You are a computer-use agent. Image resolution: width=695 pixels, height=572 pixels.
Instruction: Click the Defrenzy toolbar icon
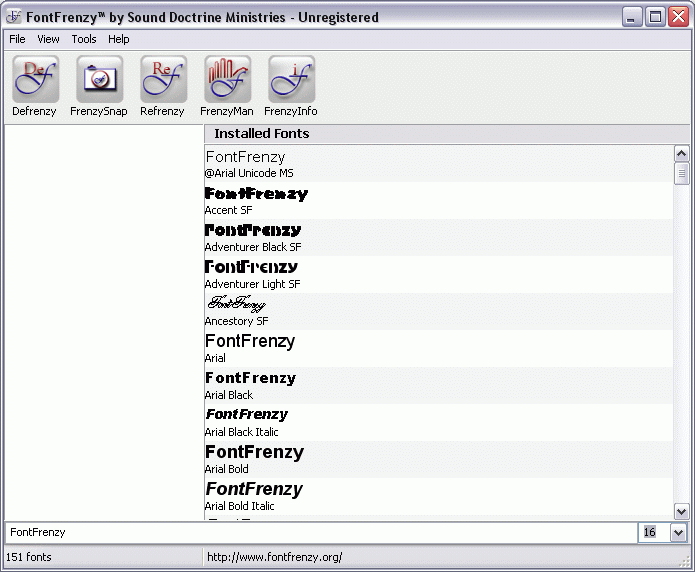pyautogui.click(x=34, y=79)
